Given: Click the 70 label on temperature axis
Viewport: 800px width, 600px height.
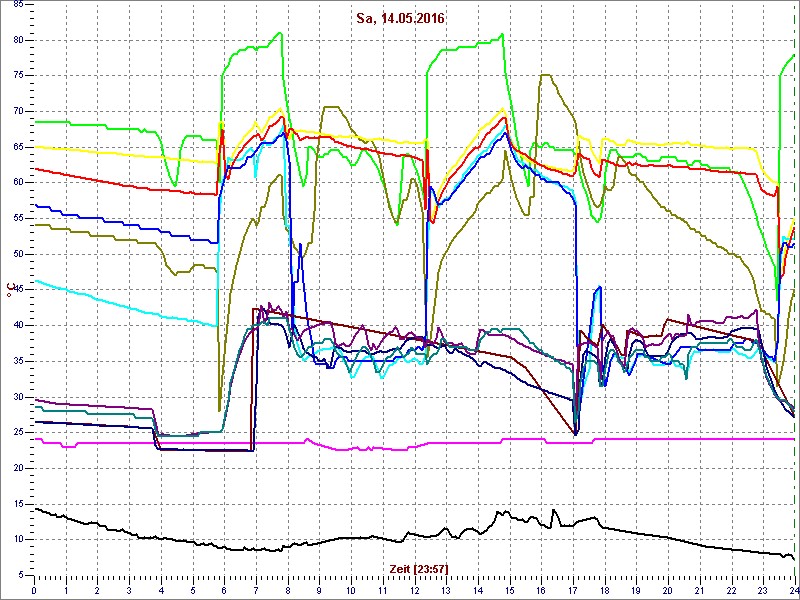Looking at the screenshot, I should (x=17, y=112).
